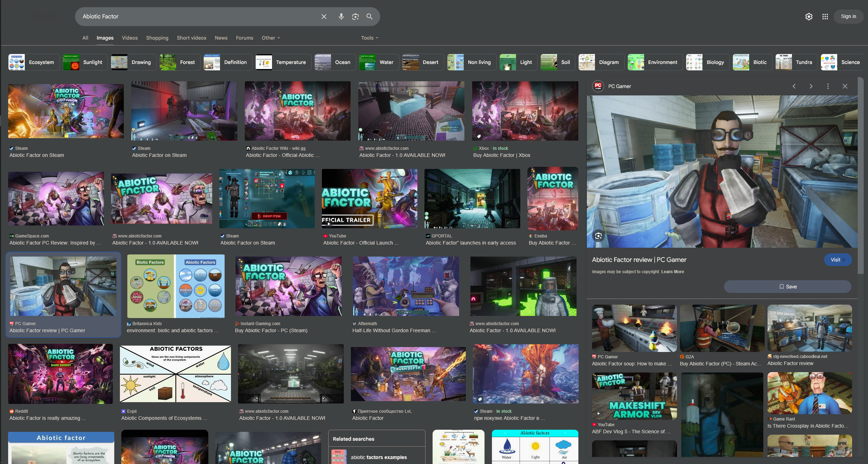Click PC Gamer logo in preview header
This screenshot has height=464, width=868.
click(x=598, y=86)
